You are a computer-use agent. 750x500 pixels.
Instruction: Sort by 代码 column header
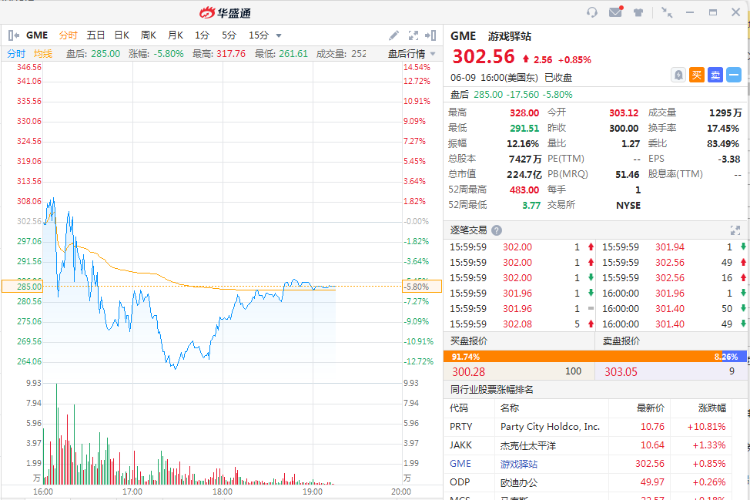click(x=458, y=408)
